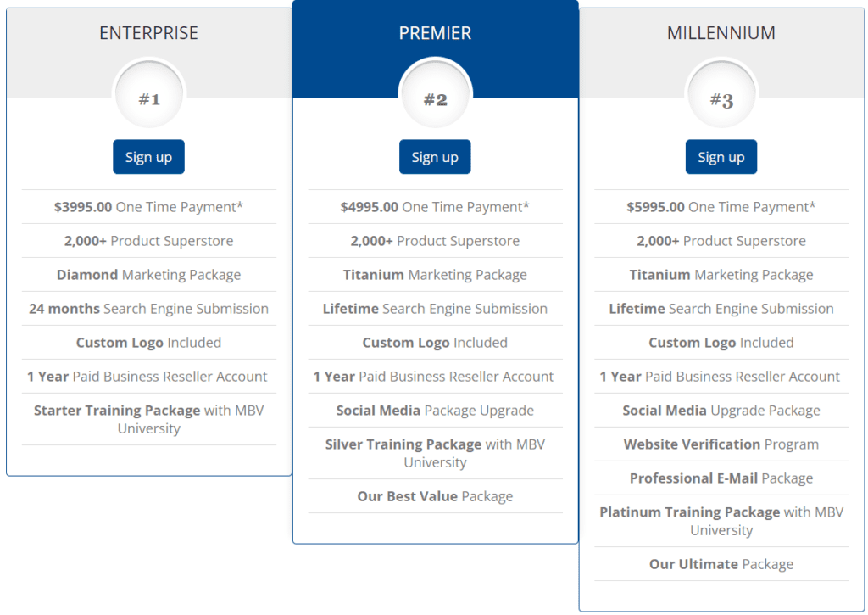
Task: Click the Professional E-Mail Package row
Action: [721, 478]
